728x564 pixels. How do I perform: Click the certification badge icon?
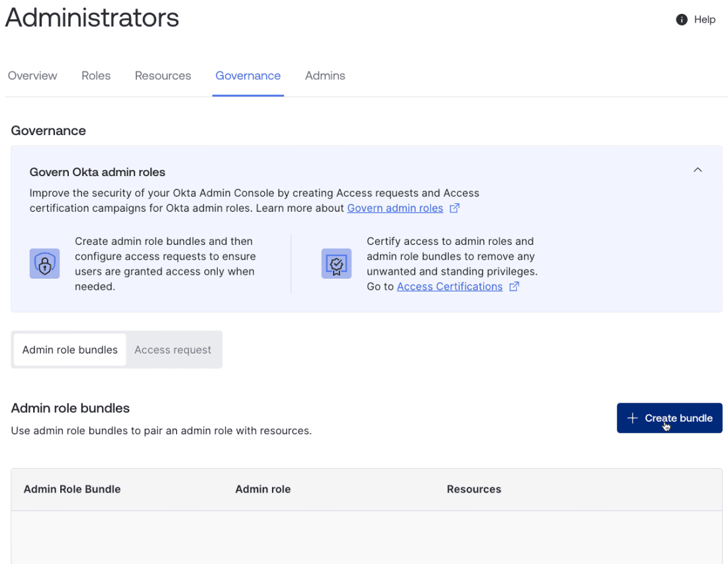tap(336, 263)
